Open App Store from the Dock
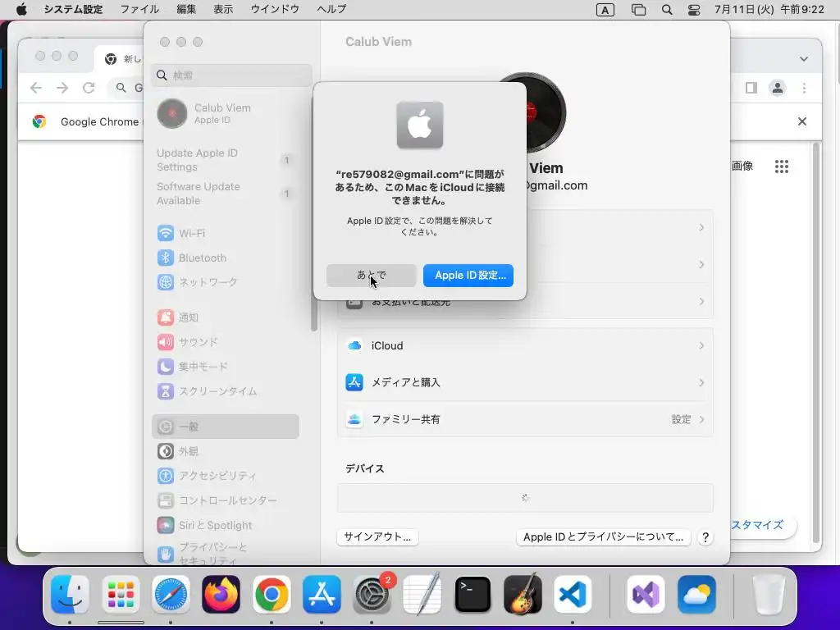This screenshot has width=840, height=630. click(x=322, y=594)
